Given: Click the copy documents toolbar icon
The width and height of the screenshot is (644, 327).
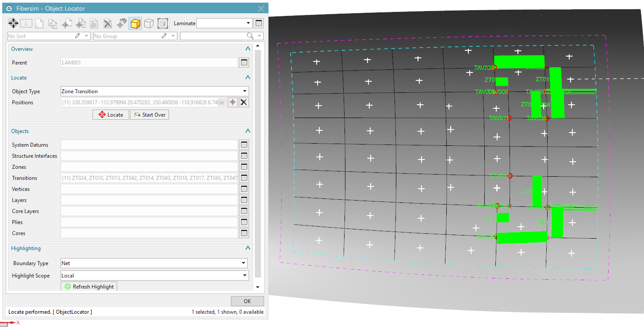Looking at the screenshot, I should pyautogui.click(x=53, y=23).
